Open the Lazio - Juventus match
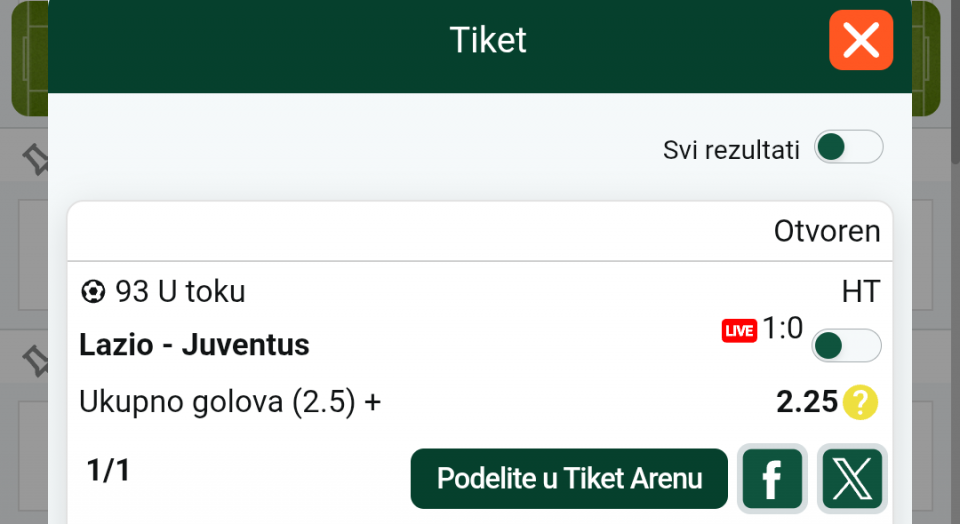The height and width of the screenshot is (524, 960). point(194,345)
